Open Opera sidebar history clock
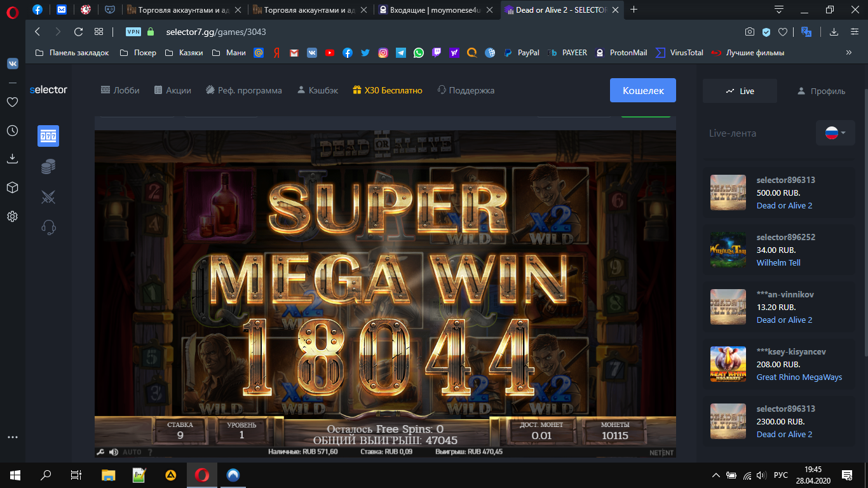This screenshot has width=868, height=488. 12,130
